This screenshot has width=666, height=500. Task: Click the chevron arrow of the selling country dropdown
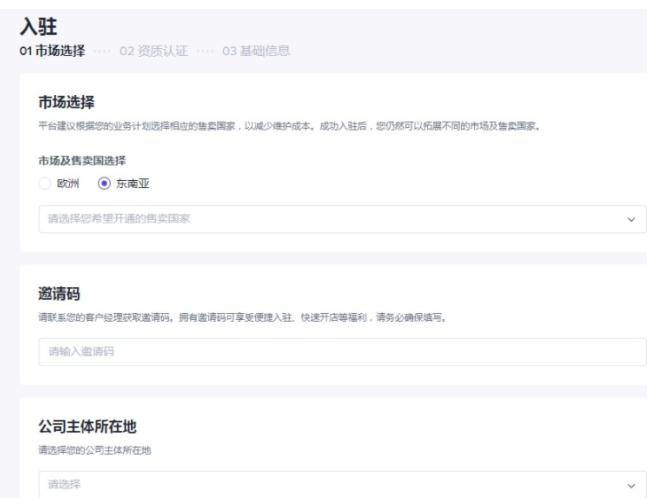tap(630, 218)
